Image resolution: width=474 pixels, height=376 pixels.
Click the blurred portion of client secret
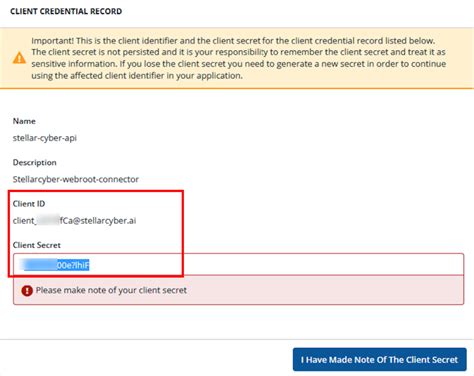40,265
